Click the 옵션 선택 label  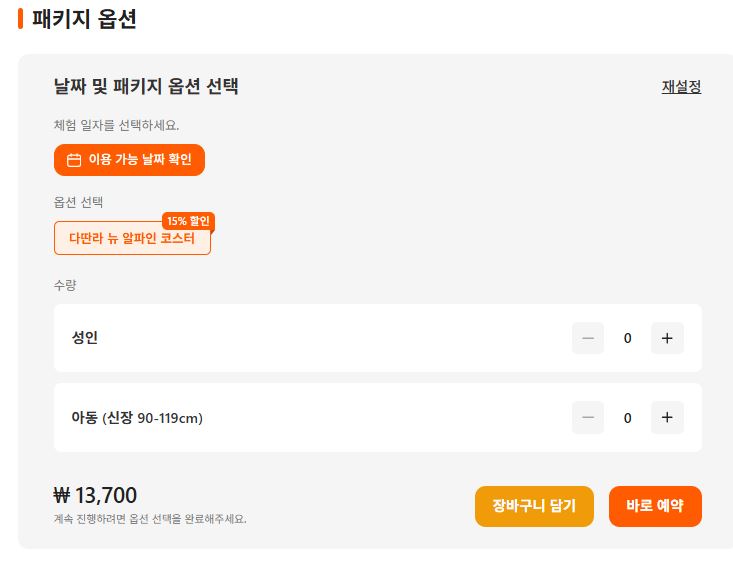pyautogui.click(x=79, y=202)
